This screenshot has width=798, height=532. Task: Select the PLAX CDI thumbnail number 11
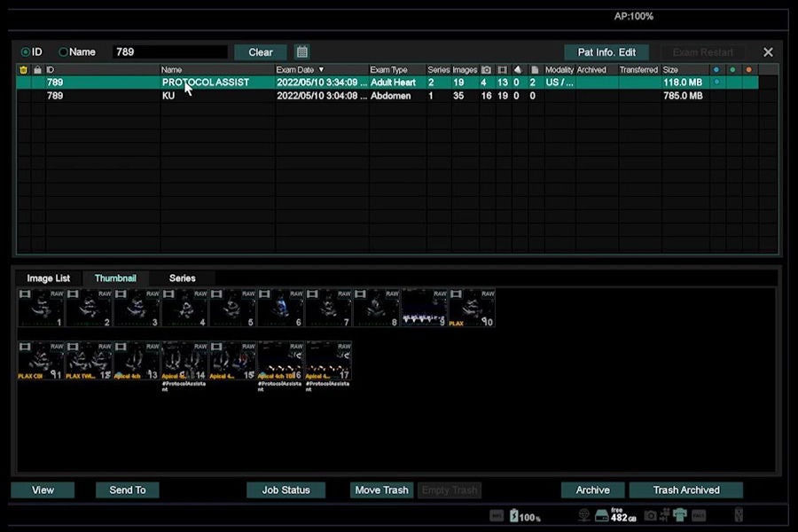click(x=41, y=361)
